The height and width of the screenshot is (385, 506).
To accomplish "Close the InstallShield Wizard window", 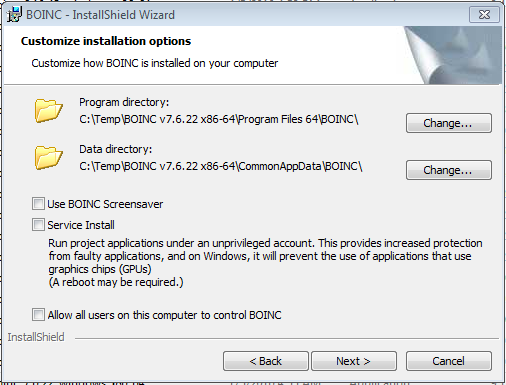I will (x=484, y=15).
